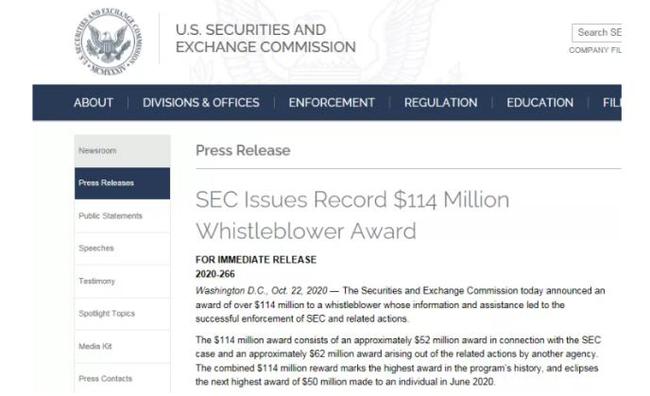Open the EDUCATION navigation item

(x=540, y=102)
